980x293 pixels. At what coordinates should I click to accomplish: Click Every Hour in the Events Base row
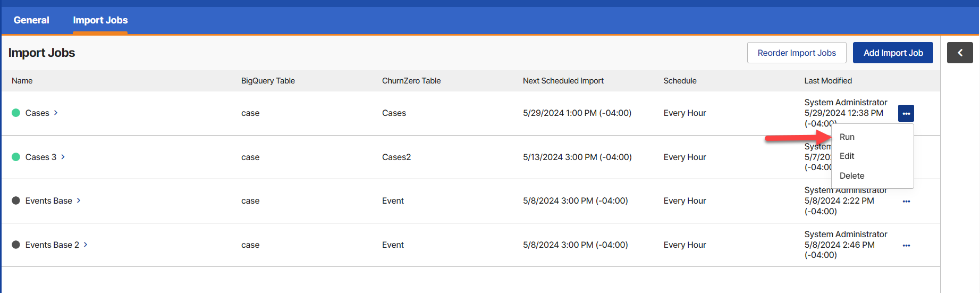click(685, 200)
